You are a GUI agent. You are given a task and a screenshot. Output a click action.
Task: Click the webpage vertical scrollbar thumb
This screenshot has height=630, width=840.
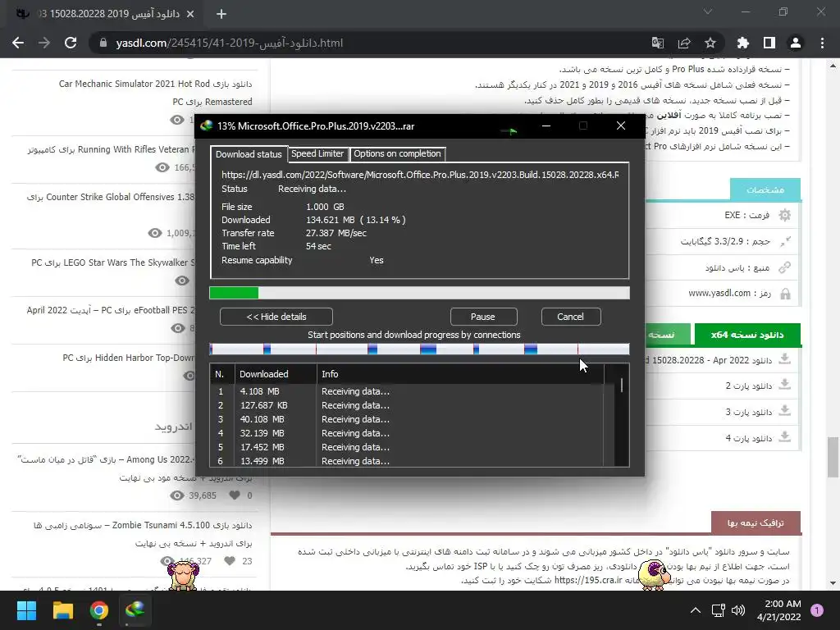tap(833, 457)
